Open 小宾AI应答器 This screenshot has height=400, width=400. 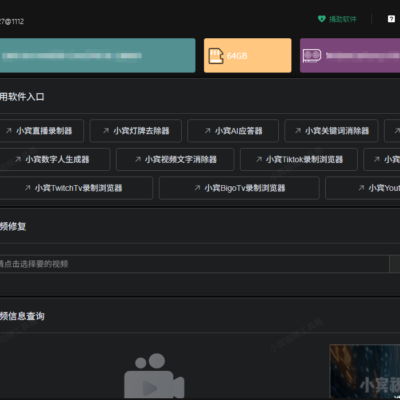coord(233,131)
